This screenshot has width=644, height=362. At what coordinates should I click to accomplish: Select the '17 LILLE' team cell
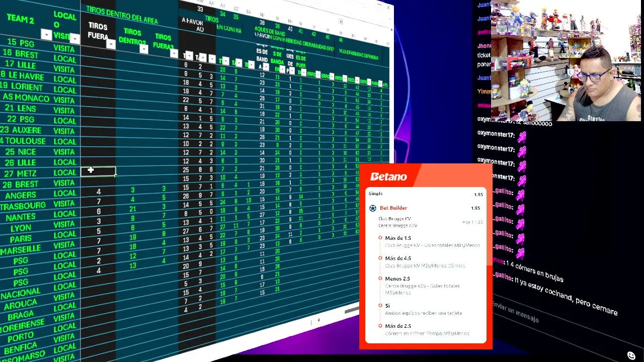(x=20, y=64)
